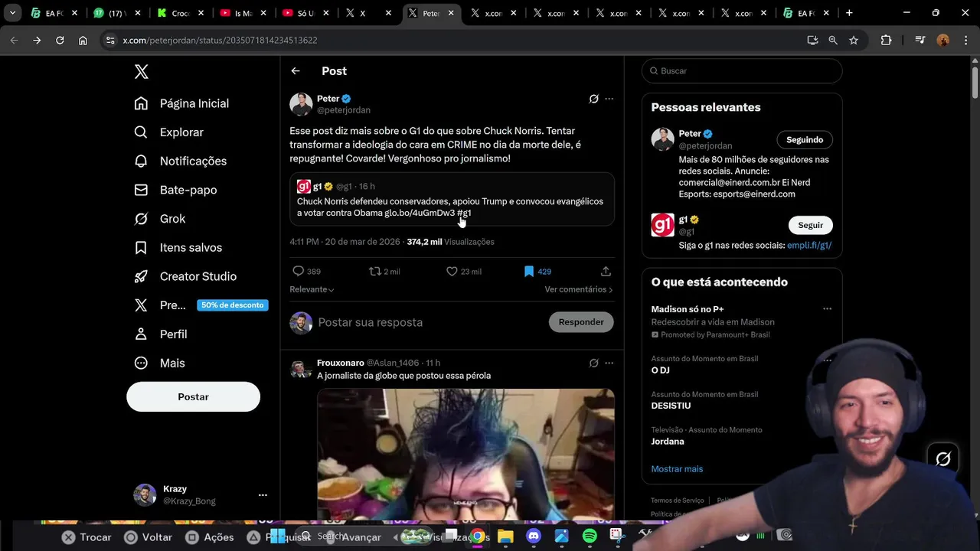Open Peter's avatar on the post
The image size is (980, 551).
[301, 104]
